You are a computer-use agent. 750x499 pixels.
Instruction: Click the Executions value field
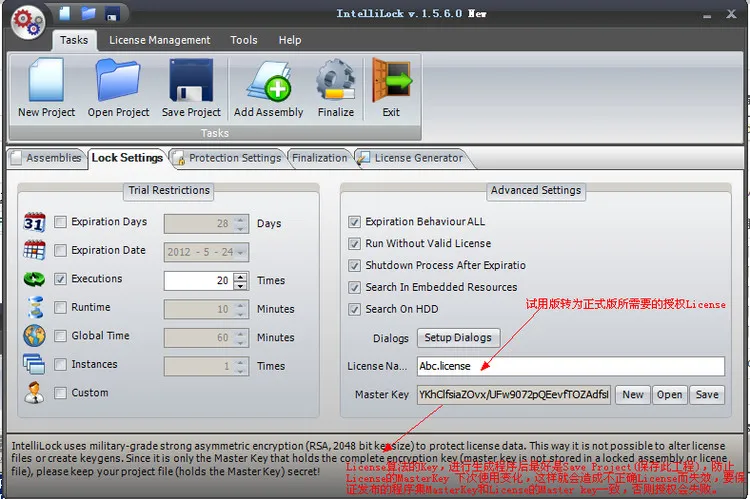coord(199,281)
